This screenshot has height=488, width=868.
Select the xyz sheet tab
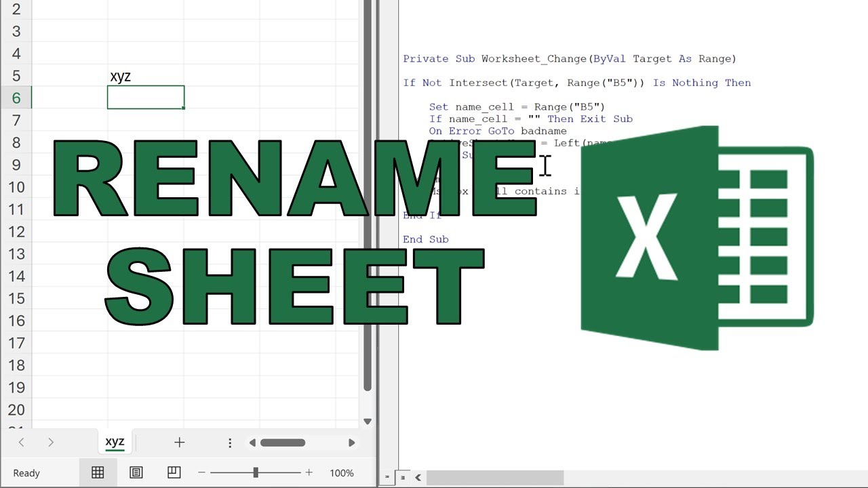click(115, 442)
